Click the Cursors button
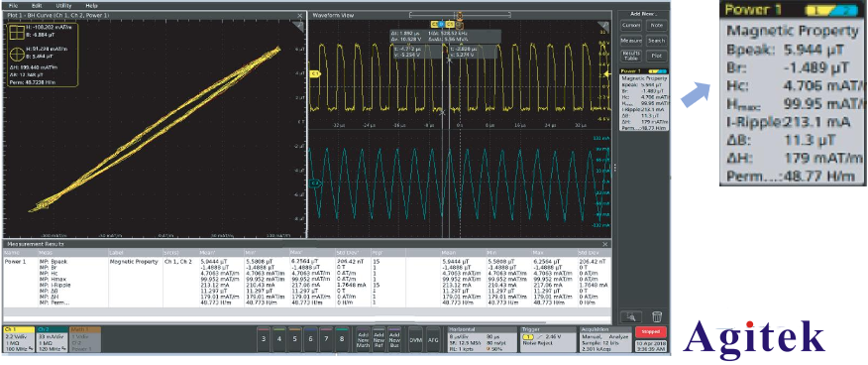Viewport: 868px width, 365px height. 630,26
